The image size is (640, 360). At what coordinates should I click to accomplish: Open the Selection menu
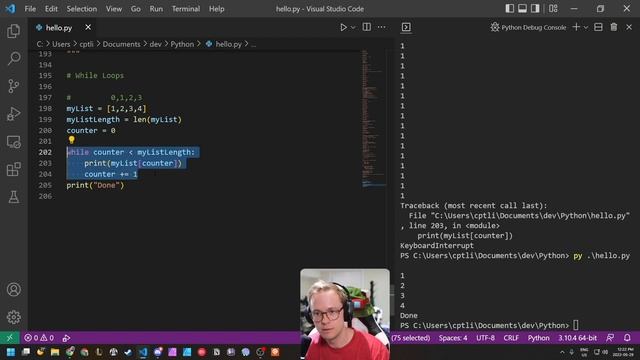pyautogui.click(x=82, y=9)
